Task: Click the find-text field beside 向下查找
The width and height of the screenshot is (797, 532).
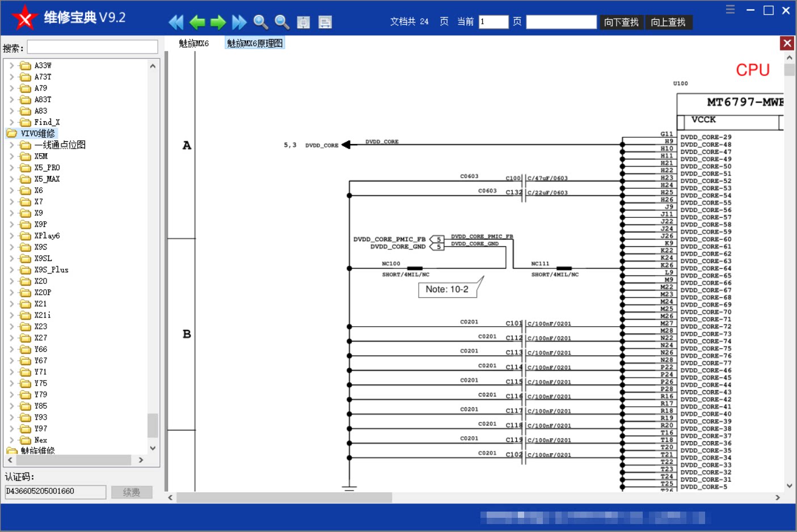Action: 562,22
